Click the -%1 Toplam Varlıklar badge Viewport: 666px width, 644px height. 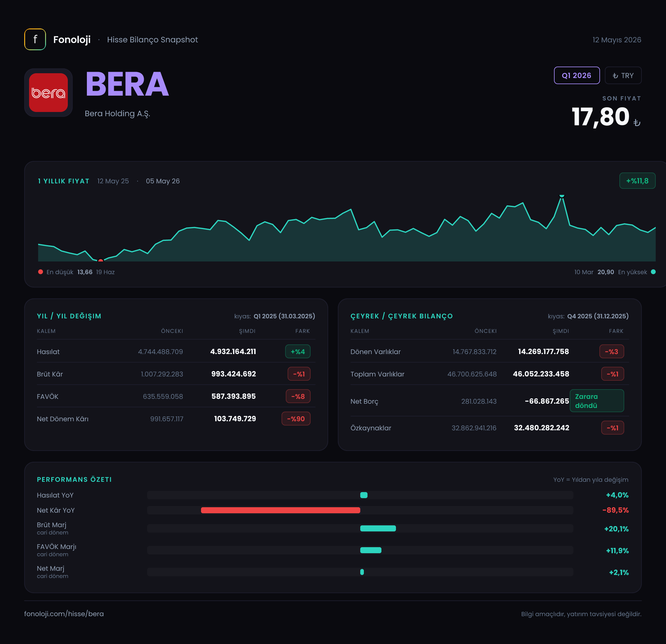coord(613,374)
